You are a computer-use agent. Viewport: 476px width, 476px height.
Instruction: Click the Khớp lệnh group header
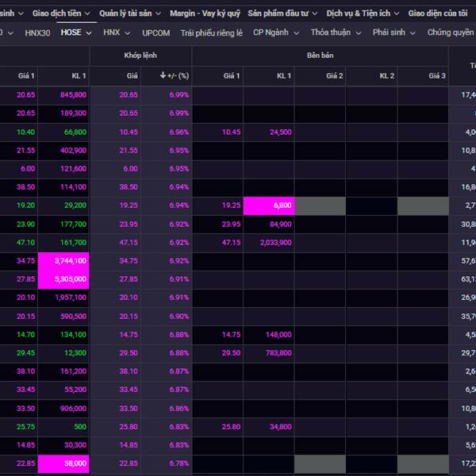(140, 56)
